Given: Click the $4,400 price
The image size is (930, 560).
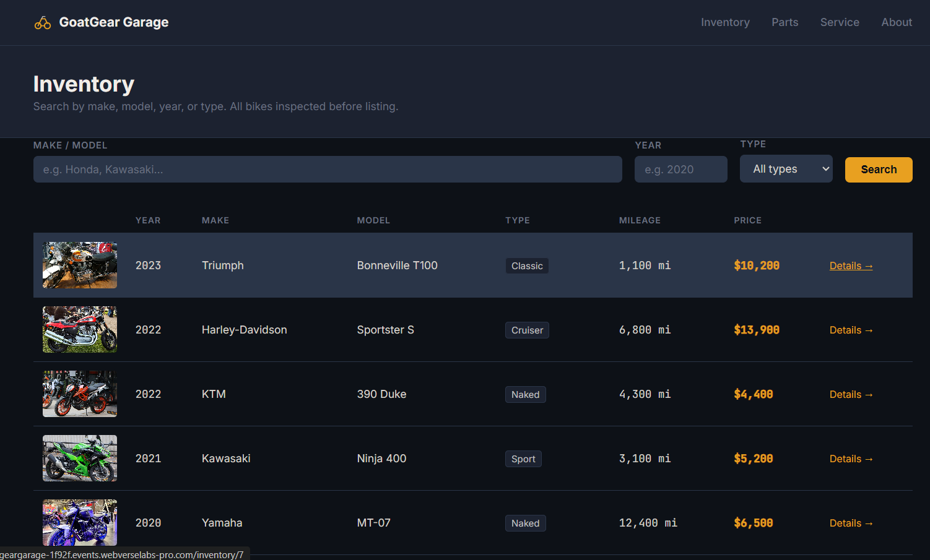Looking at the screenshot, I should 754,394.
